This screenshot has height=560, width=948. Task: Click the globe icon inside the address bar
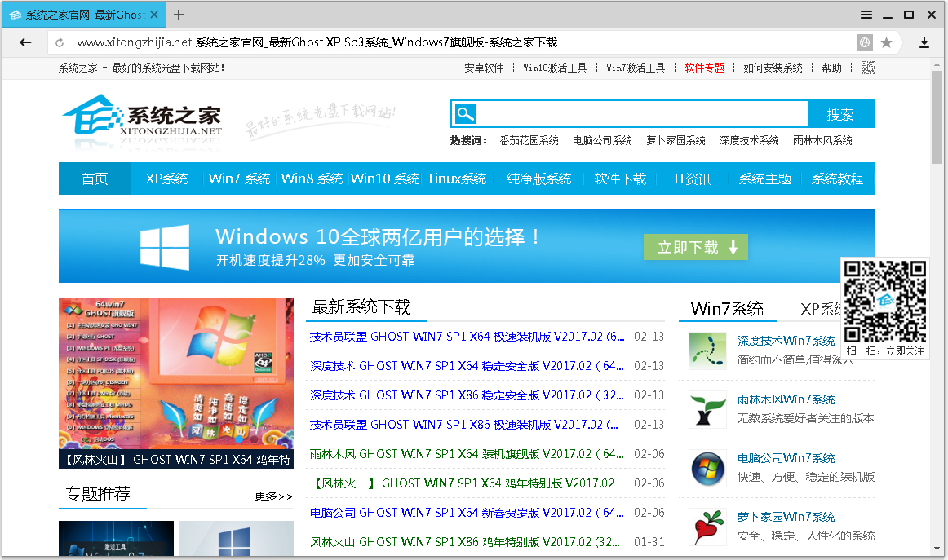863,42
